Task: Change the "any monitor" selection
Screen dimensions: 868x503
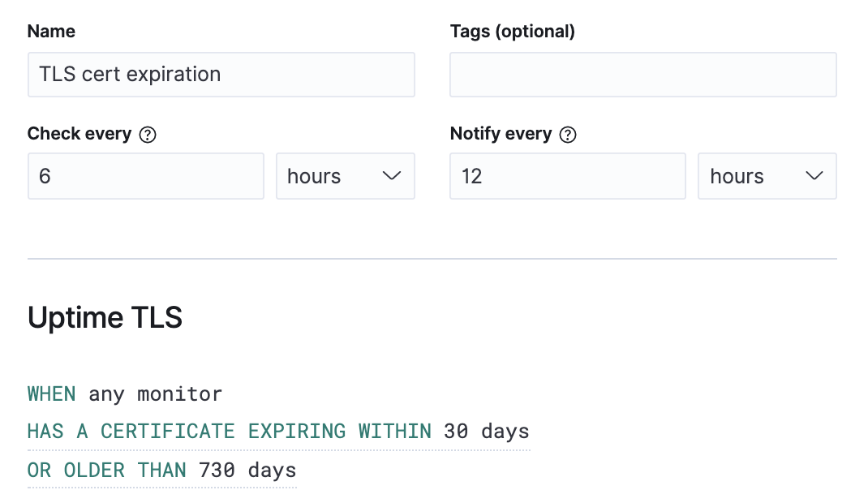Action: [x=154, y=393]
